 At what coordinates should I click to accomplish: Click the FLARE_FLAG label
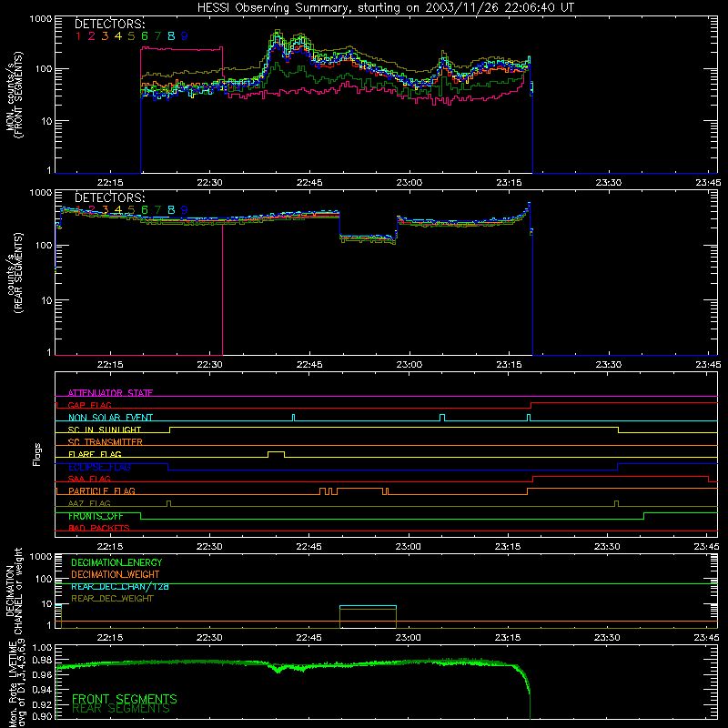coord(95,454)
